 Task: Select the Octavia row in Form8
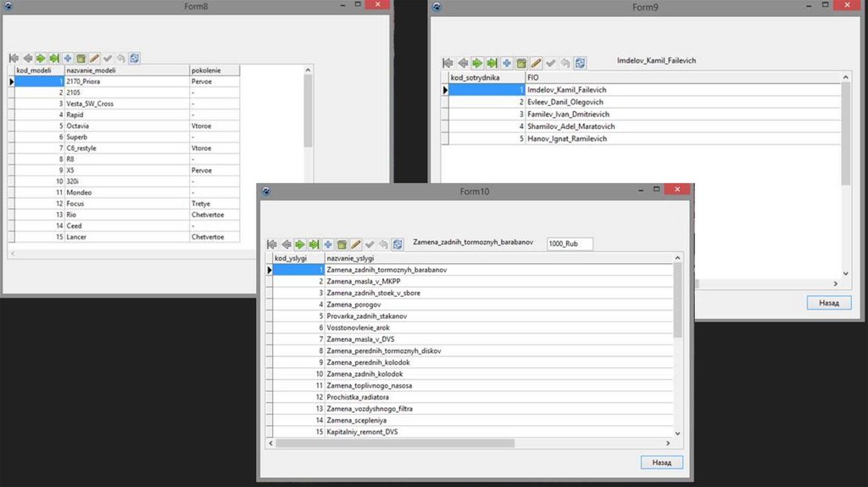coord(127,126)
